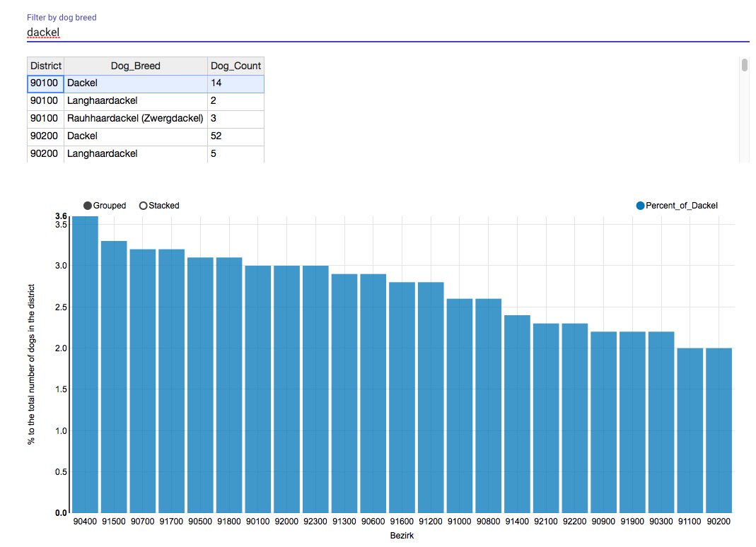Select the Dackel cell with count 14
This screenshot has width=756, height=547.
pos(136,83)
